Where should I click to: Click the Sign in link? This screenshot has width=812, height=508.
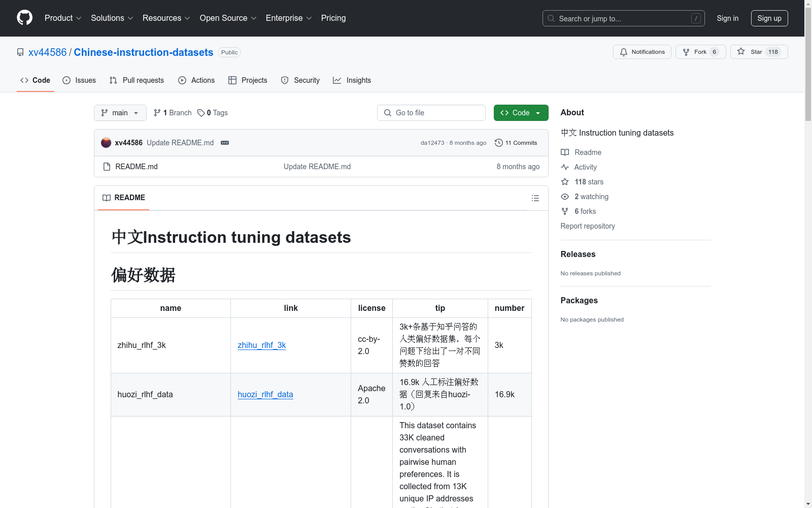coord(727,18)
